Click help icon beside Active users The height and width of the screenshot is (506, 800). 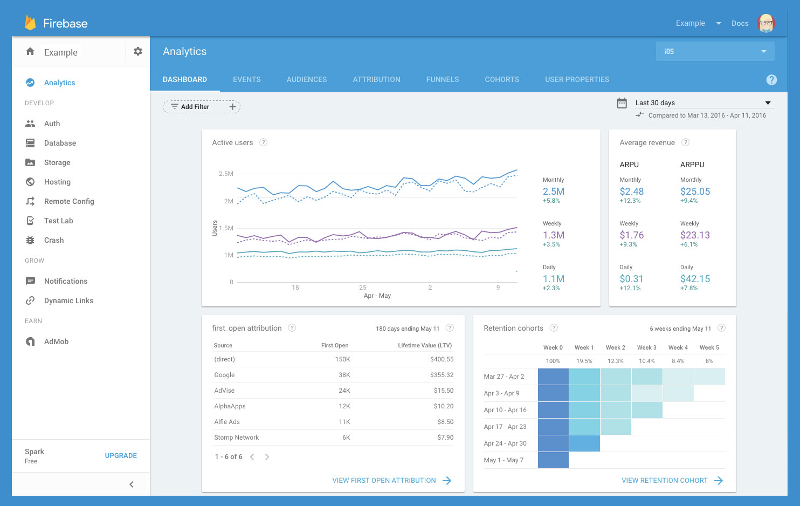pyautogui.click(x=263, y=142)
